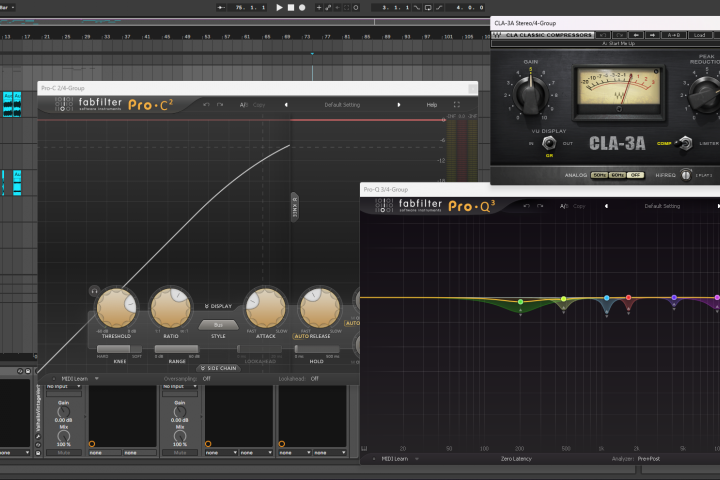This screenshot has height=480, width=720.
Task: Start playback with the transport Play button
Action: pyautogui.click(x=279, y=7)
